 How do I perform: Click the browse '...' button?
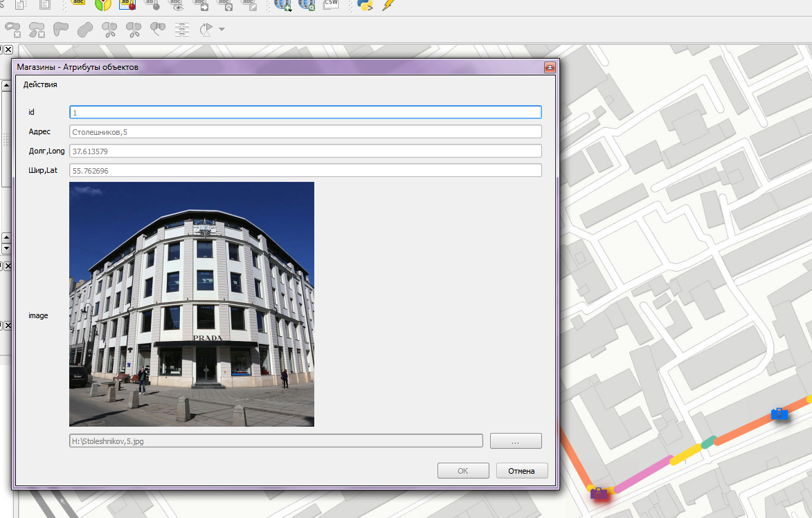[516, 441]
